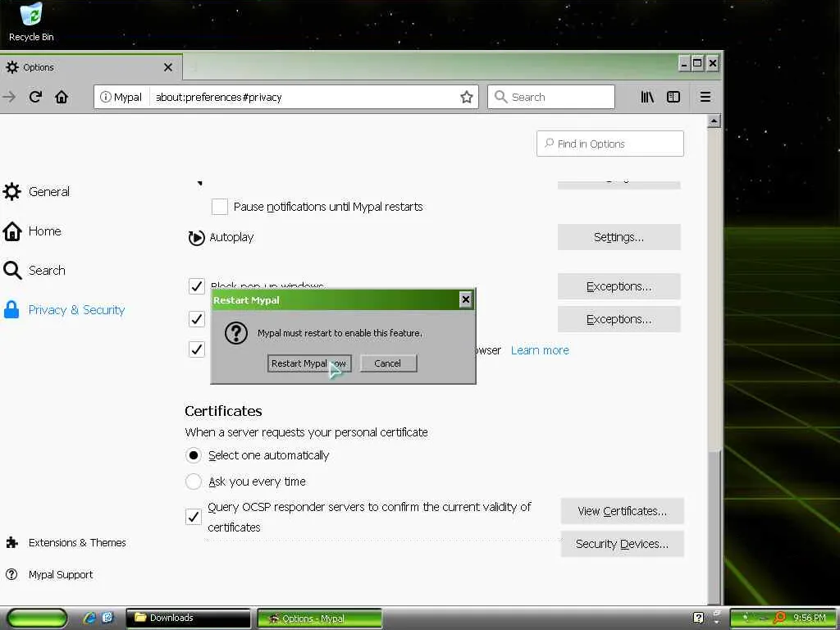Click the question mark icon in dialog

point(235,333)
